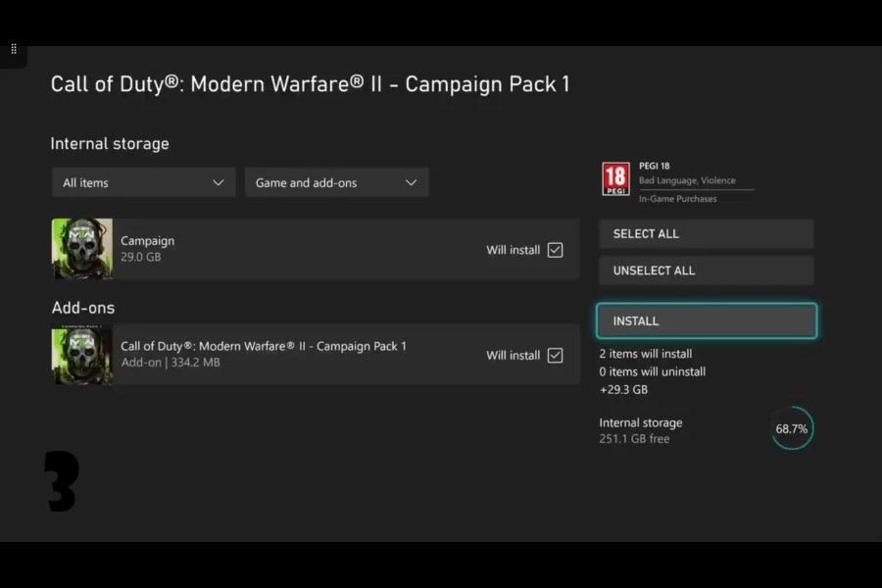Open the All items dropdown

pos(143,182)
